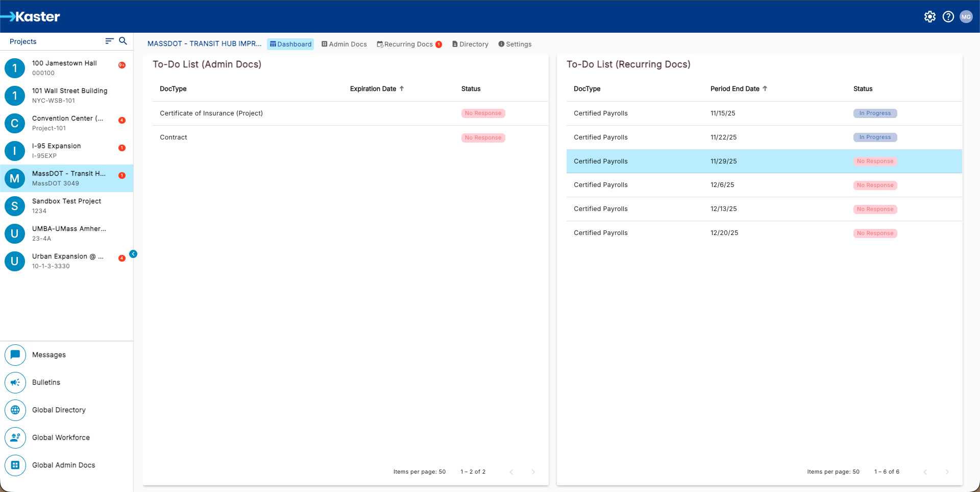Click the help question mark icon
Viewport: 980px width, 492px height.
[x=948, y=17]
